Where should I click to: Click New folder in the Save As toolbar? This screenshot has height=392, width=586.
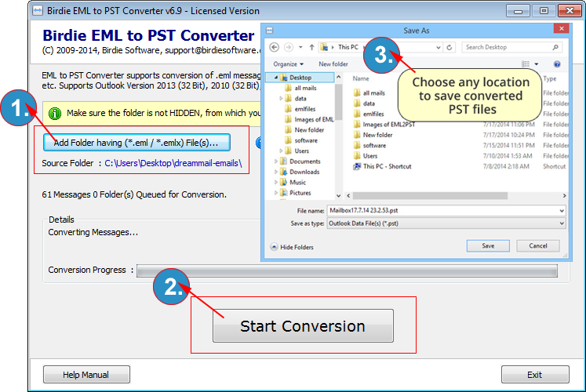coord(333,64)
